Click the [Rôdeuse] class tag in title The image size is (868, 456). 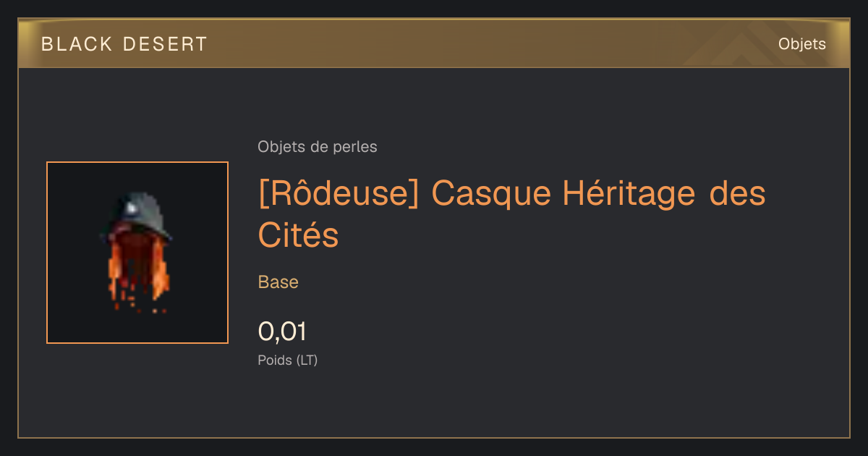(339, 194)
